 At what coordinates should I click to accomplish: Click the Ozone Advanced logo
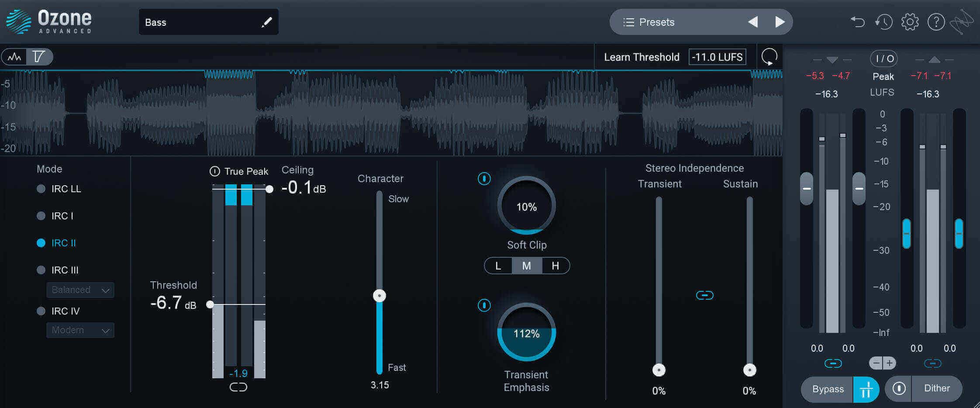click(x=49, y=22)
